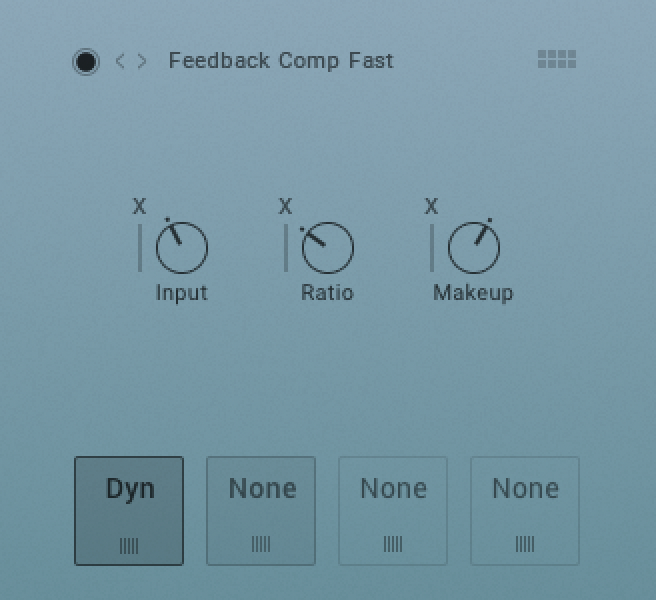Go to next preset with right chevron
Image resolution: width=656 pixels, height=600 pixels.
pos(142,61)
